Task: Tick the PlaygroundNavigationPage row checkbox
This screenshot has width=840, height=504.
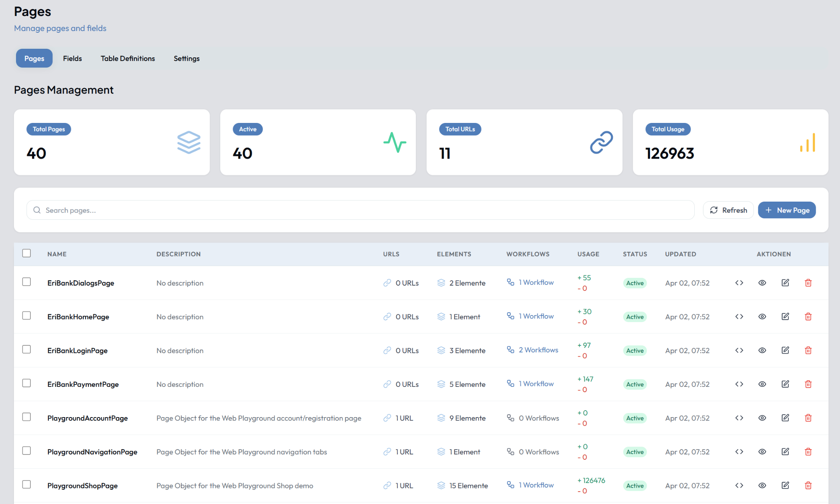Action: coord(27,451)
